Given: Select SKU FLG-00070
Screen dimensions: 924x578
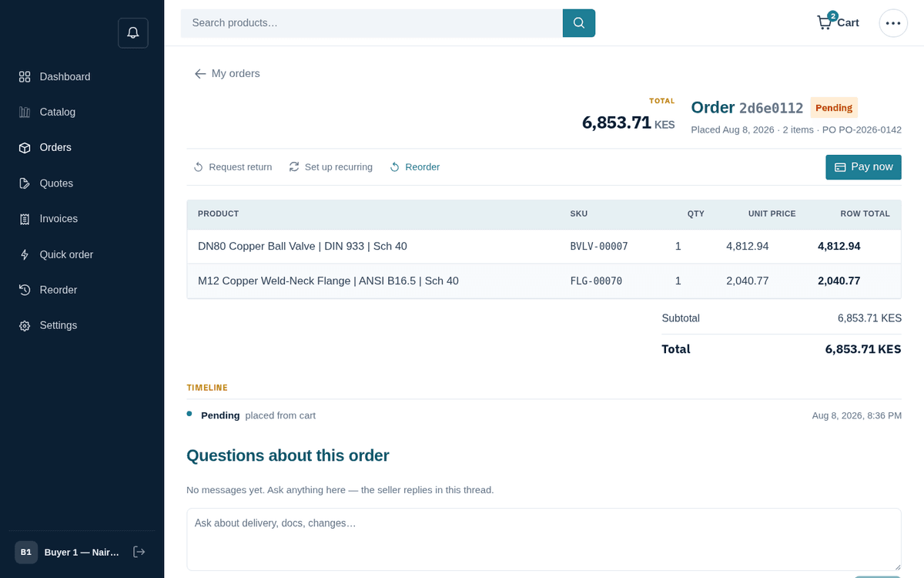Looking at the screenshot, I should pyautogui.click(x=596, y=281).
